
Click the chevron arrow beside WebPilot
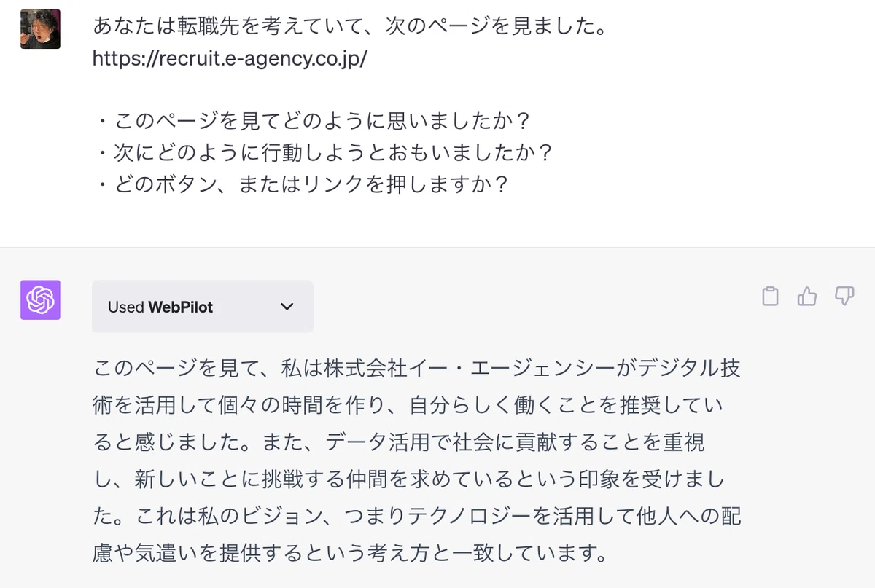tap(287, 307)
